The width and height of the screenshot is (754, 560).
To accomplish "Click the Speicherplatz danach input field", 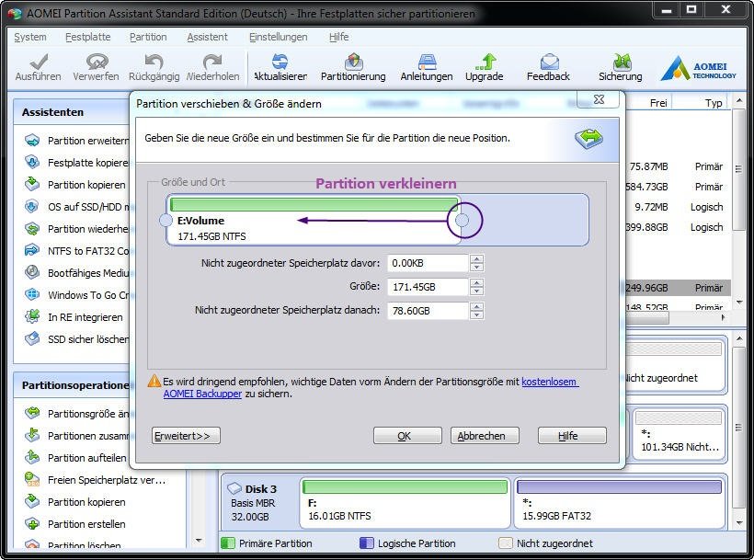I will click(x=428, y=311).
